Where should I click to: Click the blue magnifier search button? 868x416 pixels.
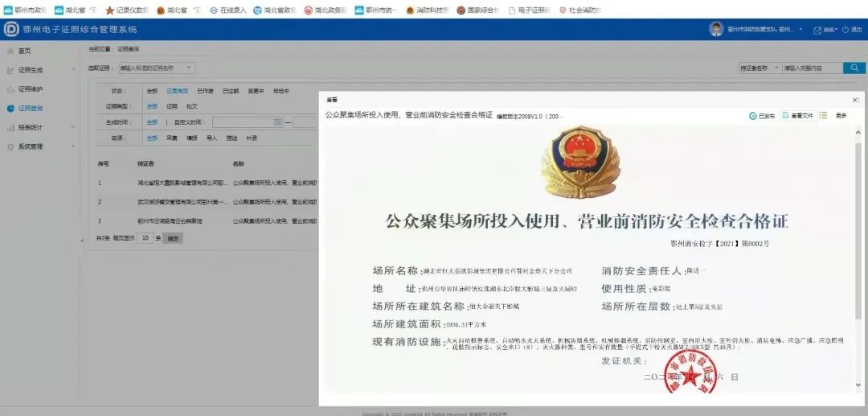click(854, 68)
